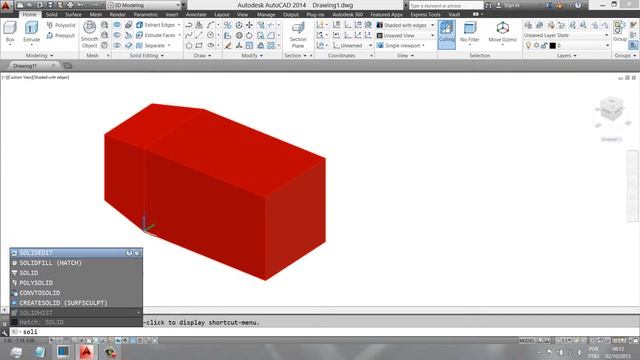The image size is (640, 360).
Task: Open the 3D Modeling workspace dropdown
Action: point(144,5)
